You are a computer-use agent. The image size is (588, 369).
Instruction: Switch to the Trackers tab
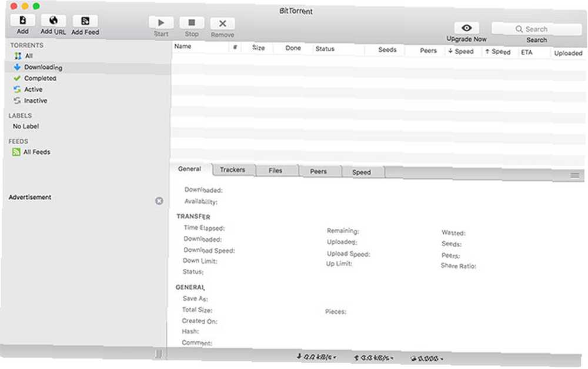click(232, 169)
